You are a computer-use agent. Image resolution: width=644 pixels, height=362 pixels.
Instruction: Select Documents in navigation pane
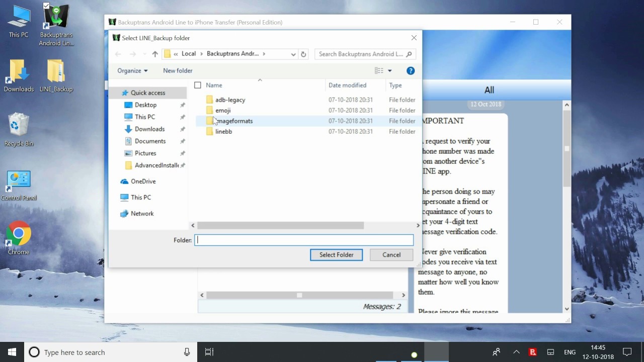tap(150, 141)
